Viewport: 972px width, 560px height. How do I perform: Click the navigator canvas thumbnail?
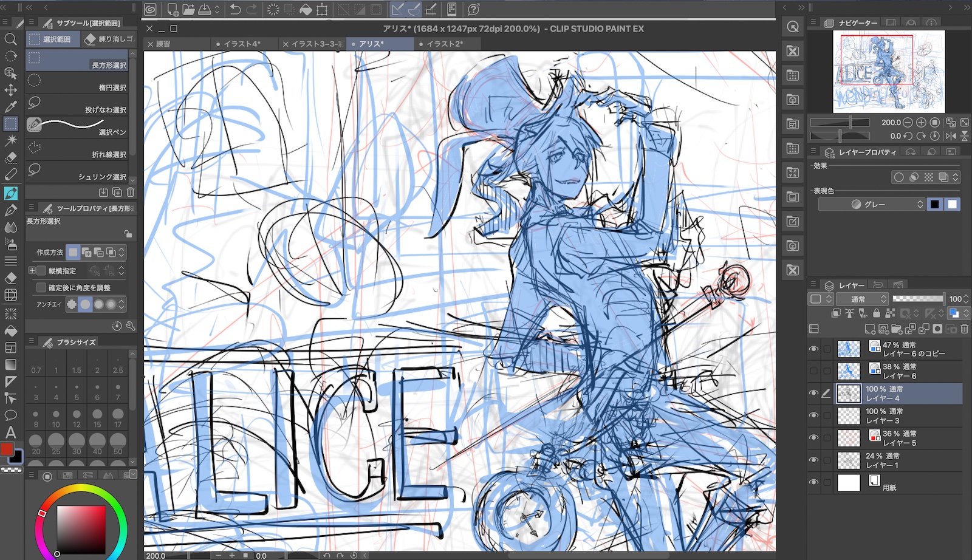(x=889, y=71)
